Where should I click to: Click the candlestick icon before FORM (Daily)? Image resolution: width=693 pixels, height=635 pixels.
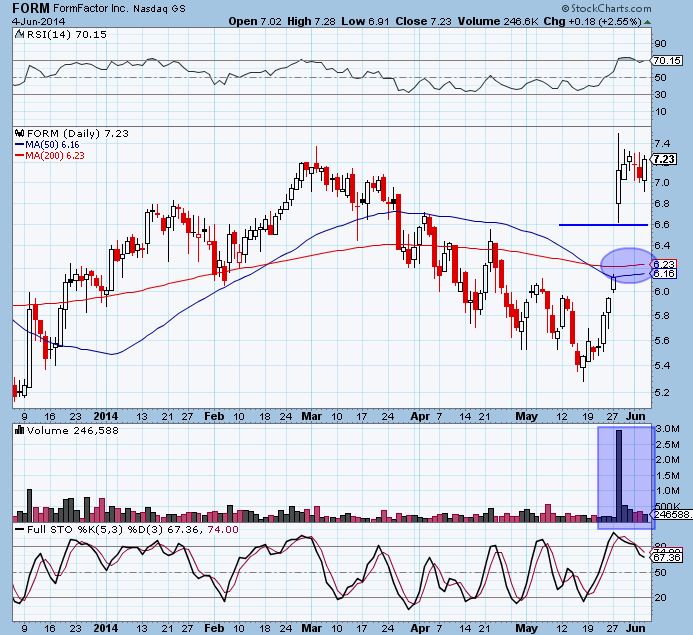point(19,133)
